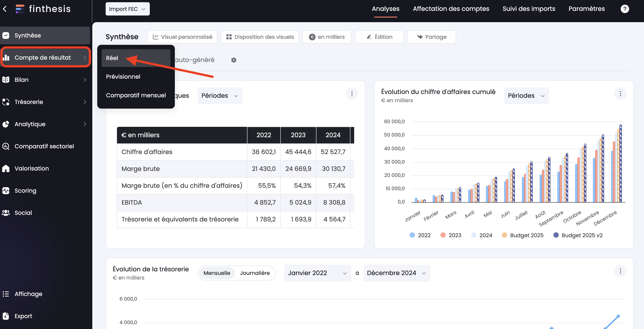The height and width of the screenshot is (329, 644).
Task: Toggle Budget 2025 v2 series in legend
Action: click(578, 235)
